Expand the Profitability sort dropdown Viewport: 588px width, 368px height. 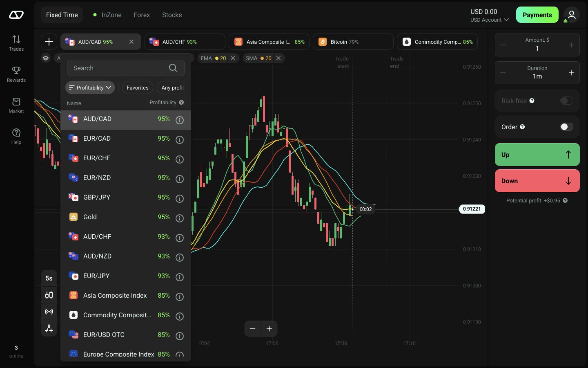click(x=90, y=88)
